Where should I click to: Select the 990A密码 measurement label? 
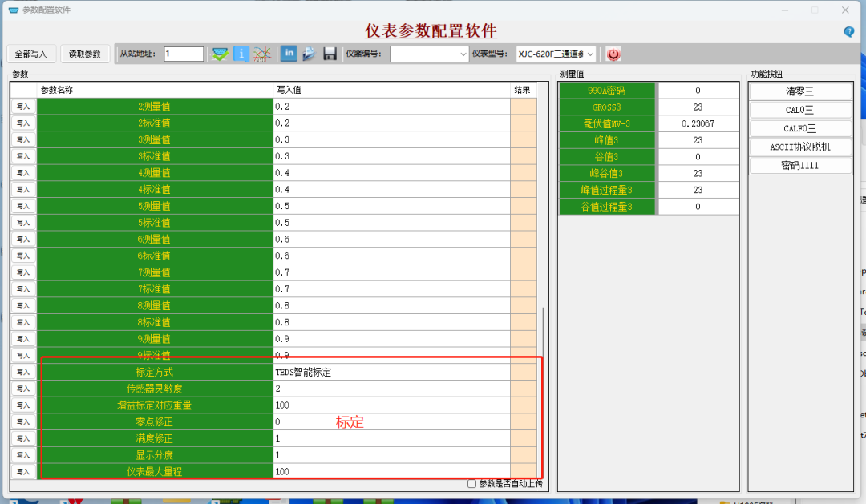coord(607,91)
